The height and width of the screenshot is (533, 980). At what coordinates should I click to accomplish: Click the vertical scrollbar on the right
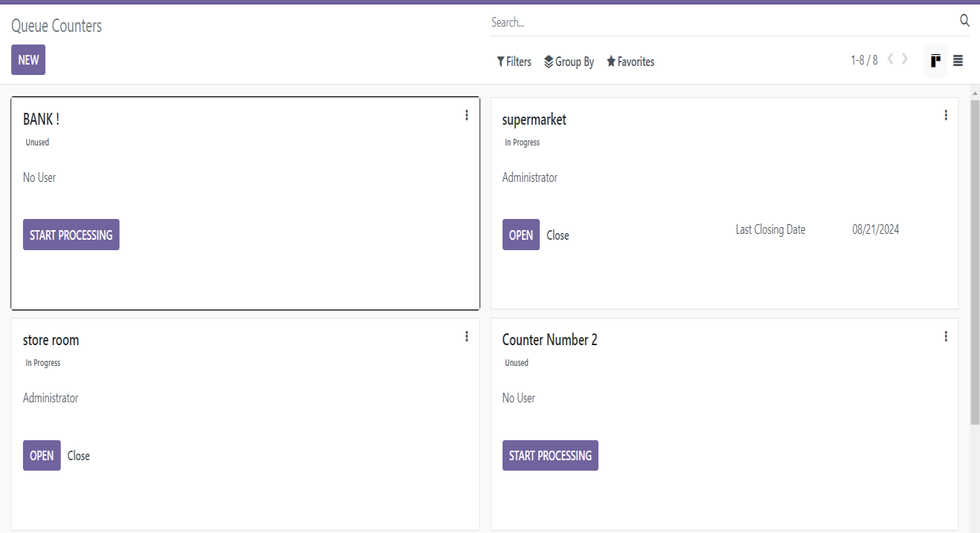pyautogui.click(x=975, y=260)
